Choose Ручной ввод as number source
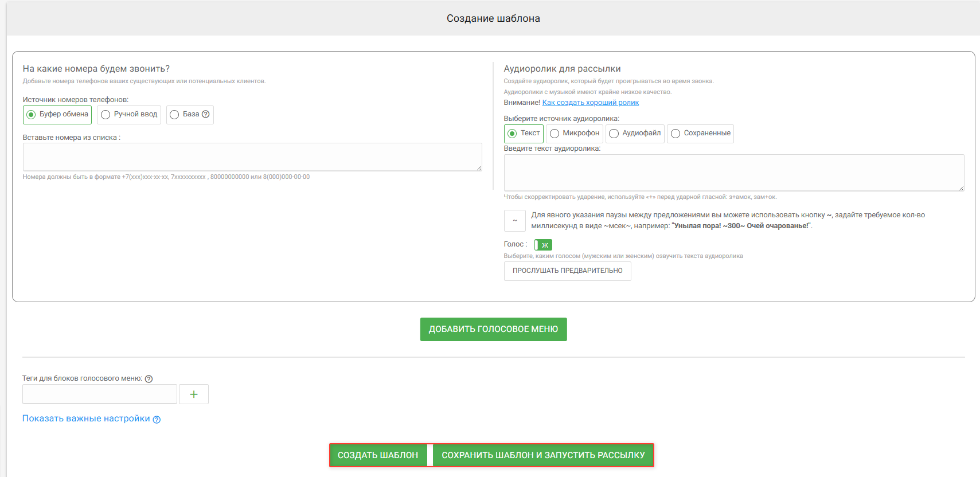980x477 pixels. (129, 115)
